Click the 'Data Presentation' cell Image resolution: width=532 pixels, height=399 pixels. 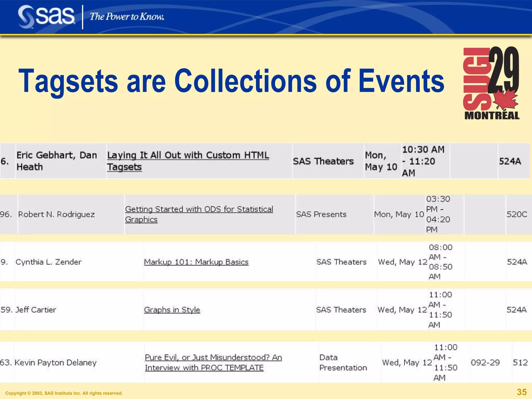(x=343, y=362)
